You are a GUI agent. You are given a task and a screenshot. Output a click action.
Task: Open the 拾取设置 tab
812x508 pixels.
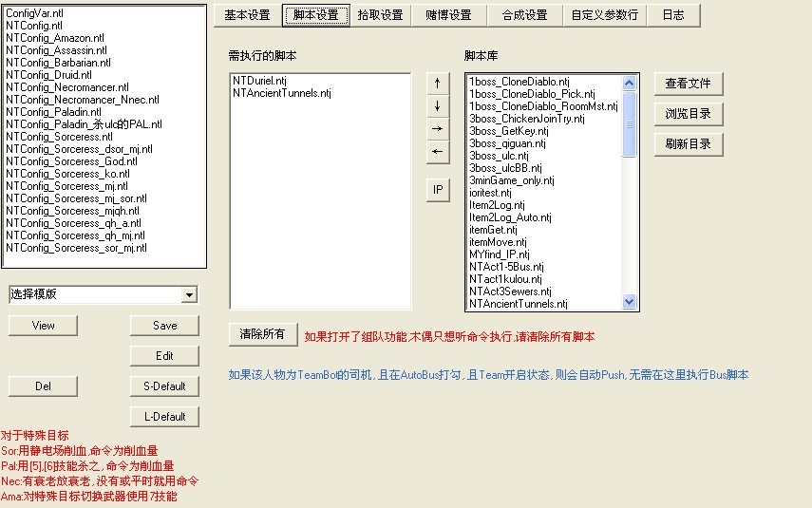381,15
